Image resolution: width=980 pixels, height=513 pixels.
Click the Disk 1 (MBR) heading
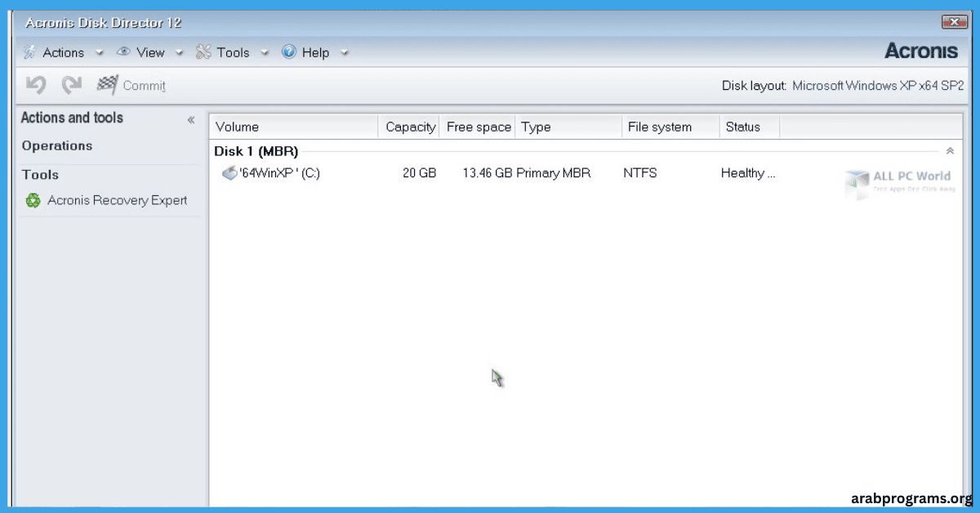256,151
